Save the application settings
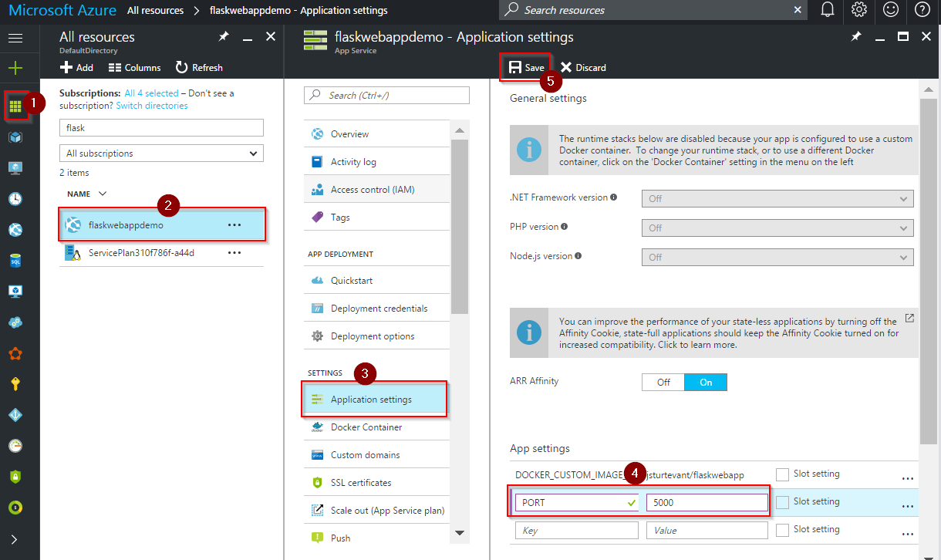The image size is (941, 560). (x=526, y=68)
